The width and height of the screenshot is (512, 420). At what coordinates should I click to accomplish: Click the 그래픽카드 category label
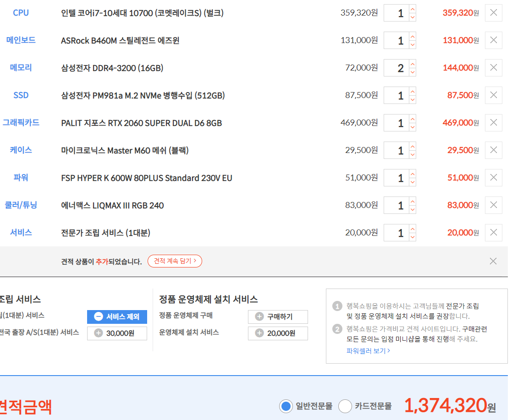pos(21,122)
